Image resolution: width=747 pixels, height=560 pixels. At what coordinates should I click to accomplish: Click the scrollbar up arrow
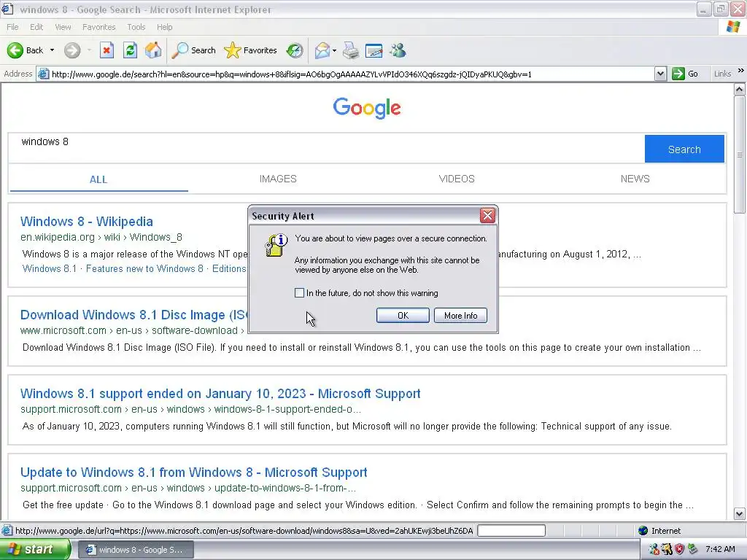click(740, 90)
